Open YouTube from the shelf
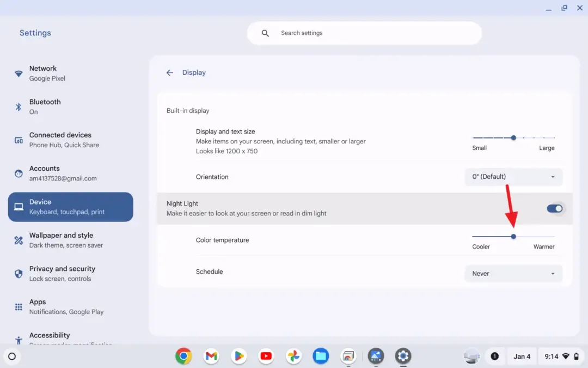 point(266,356)
